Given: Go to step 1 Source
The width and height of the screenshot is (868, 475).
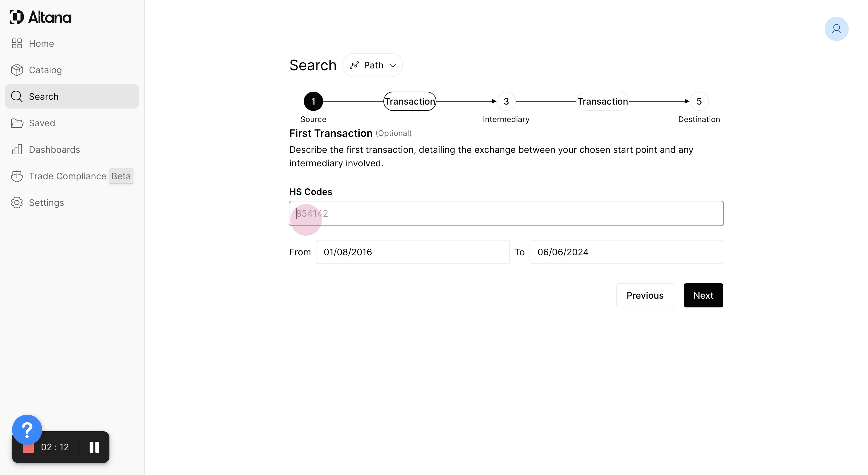Looking at the screenshot, I should [313, 101].
